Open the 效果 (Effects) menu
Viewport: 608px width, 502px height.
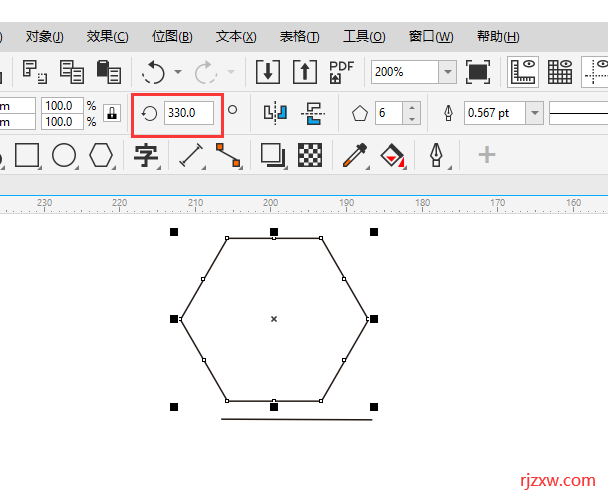click(107, 37)
